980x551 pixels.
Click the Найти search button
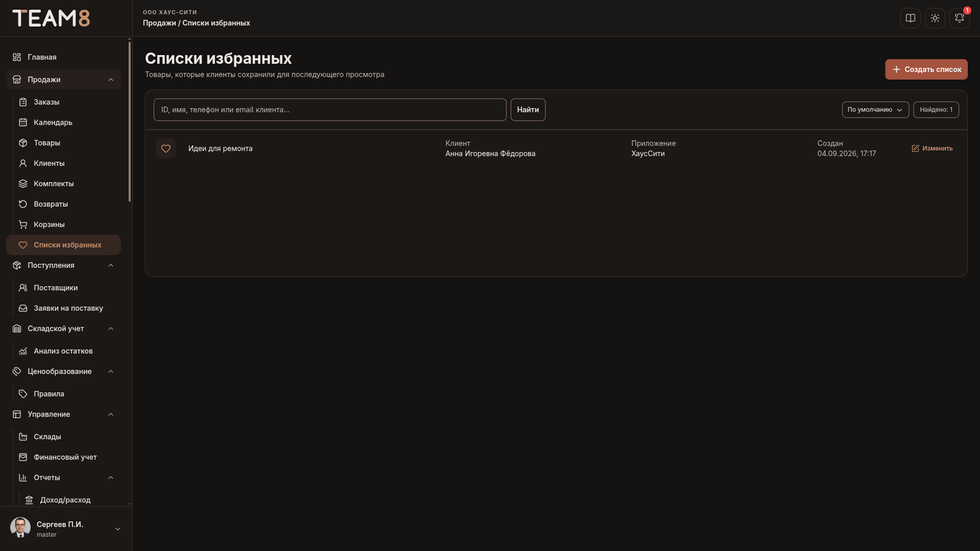528,110
